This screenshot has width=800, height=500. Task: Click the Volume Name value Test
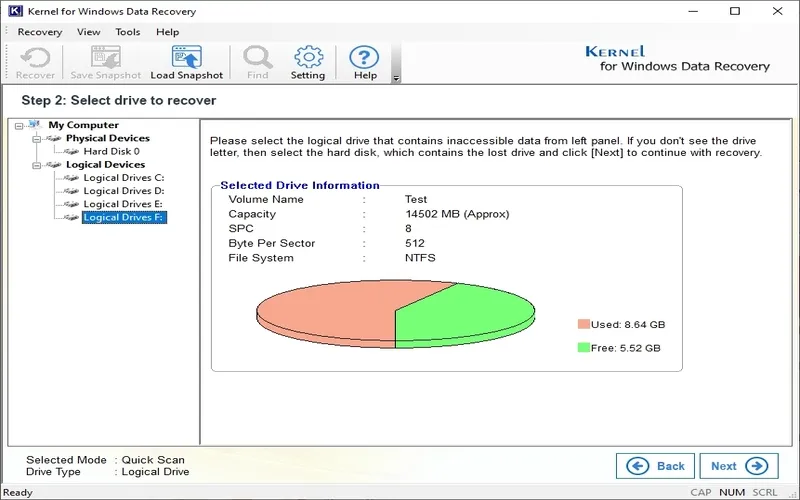click(x=416, y=199)
